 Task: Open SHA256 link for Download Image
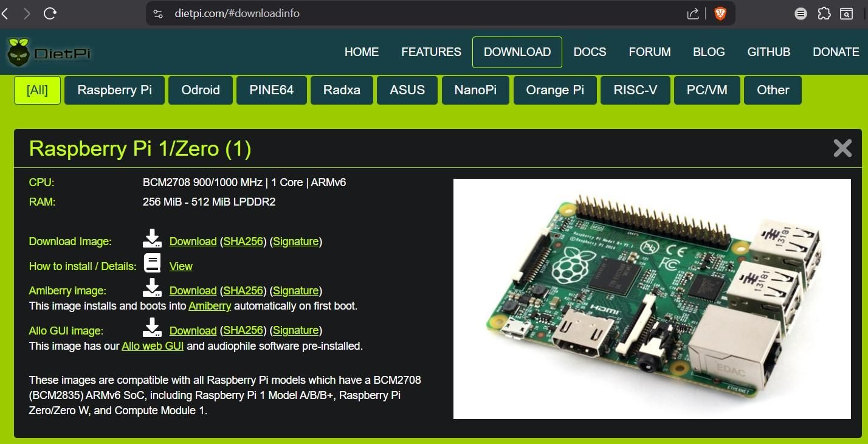pos(243,241)
